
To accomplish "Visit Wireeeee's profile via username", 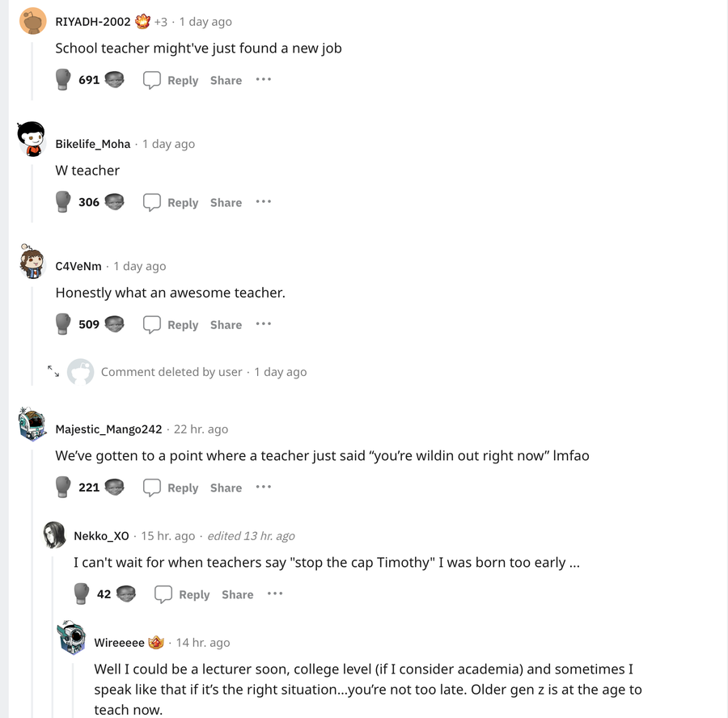I will pyautogui.click(x=119, y=643).
